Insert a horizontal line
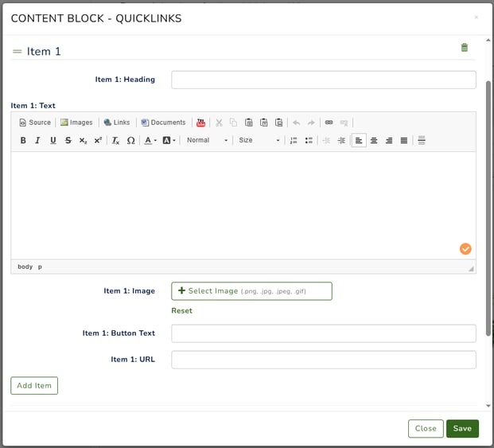Screen dimensions: 494x448 [x=422, y=140]
